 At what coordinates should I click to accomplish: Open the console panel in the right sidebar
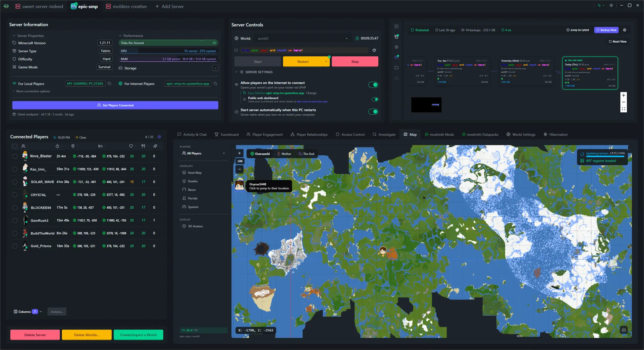coord(396,26)
